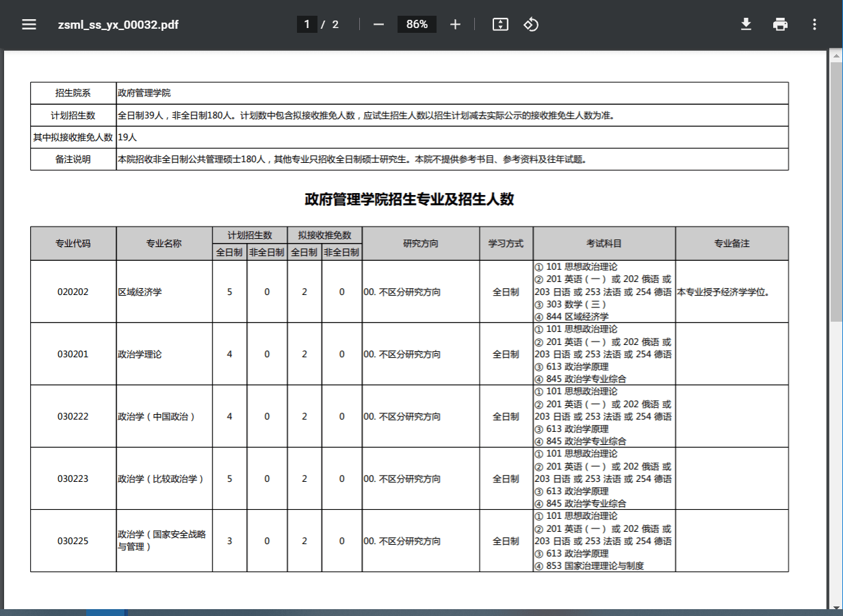This screenshot has width=843, height=616.
Task: Click the 专业备注 column header
Action: 731,244
